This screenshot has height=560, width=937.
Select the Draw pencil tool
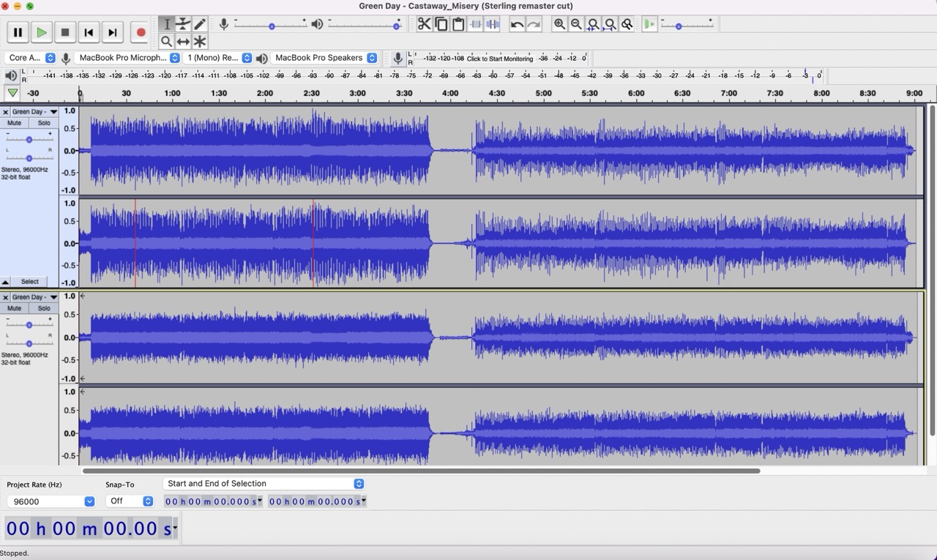pos(200,24)
